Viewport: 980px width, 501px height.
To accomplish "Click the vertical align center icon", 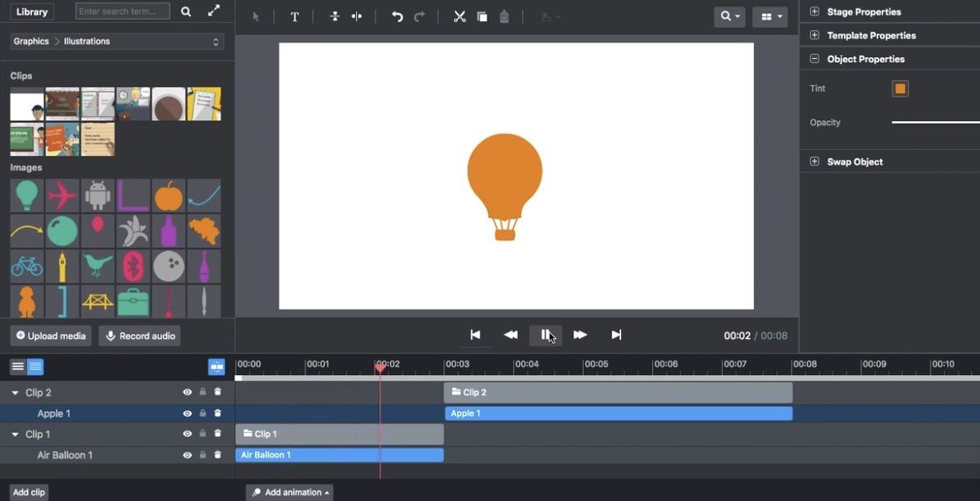I will 334,17.
